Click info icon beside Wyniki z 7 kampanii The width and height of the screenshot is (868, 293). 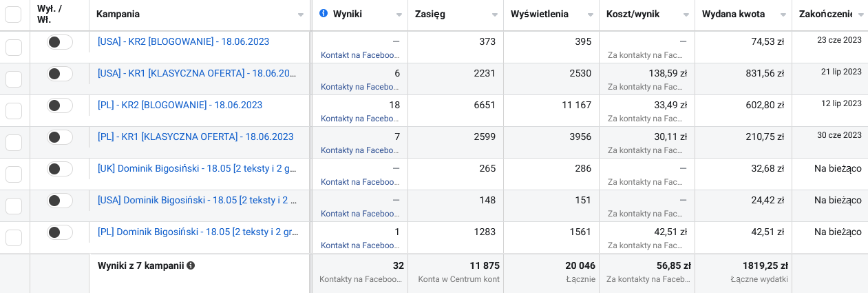point(191,265)
